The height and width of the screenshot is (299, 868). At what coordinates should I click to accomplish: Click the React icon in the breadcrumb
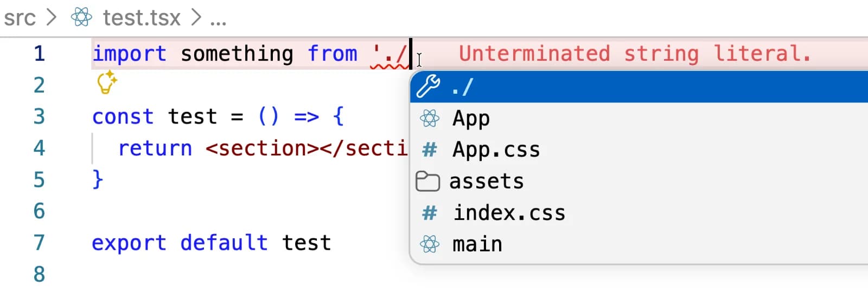click(81, 18)
